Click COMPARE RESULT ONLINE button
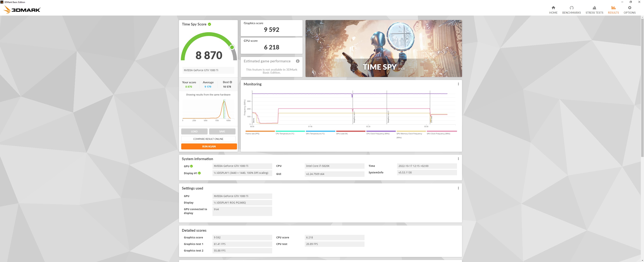 click(208, 139)
